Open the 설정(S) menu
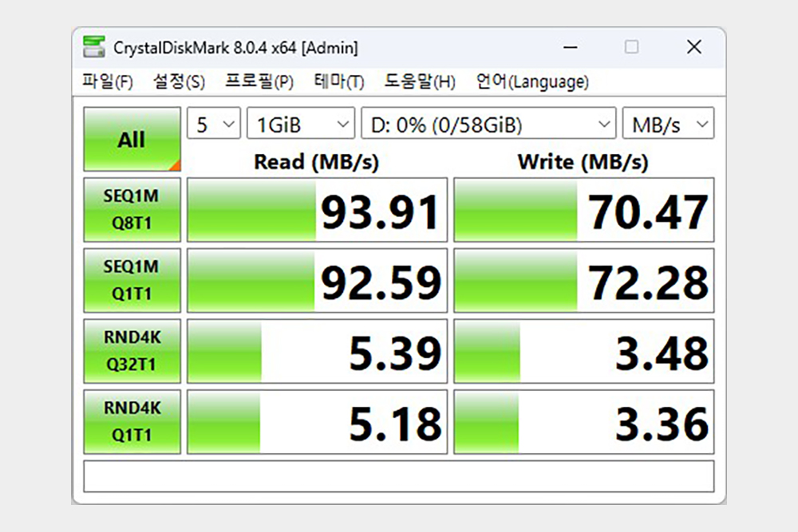 (x=179, y=81)
